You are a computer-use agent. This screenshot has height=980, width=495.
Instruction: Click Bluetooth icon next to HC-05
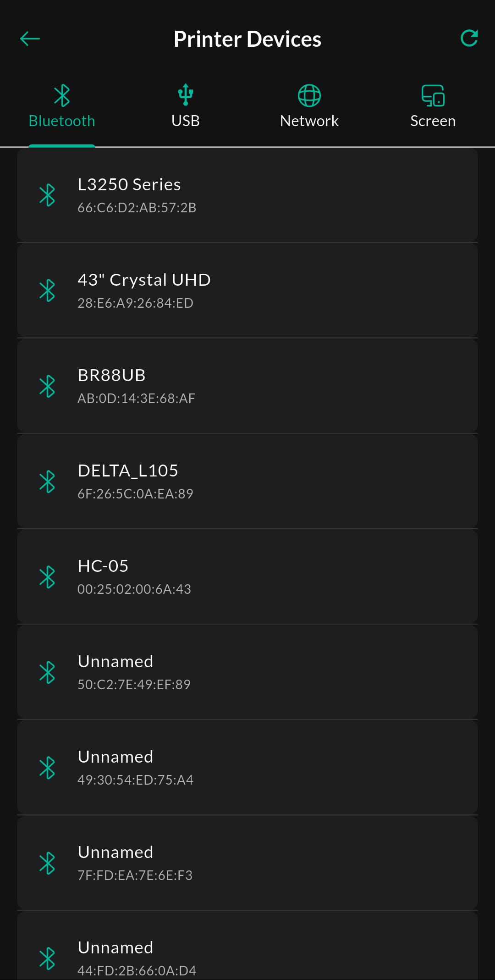pyautogui.click(x=47, y=577)
